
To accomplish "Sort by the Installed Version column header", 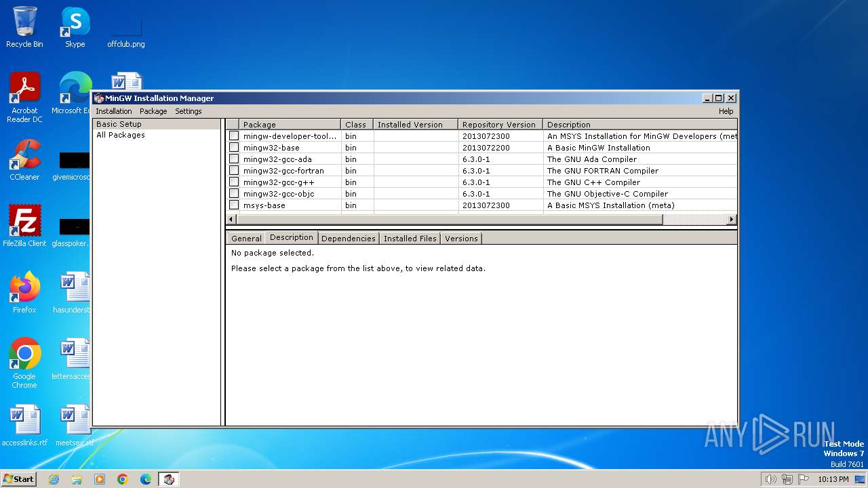I will coord(416,125).
